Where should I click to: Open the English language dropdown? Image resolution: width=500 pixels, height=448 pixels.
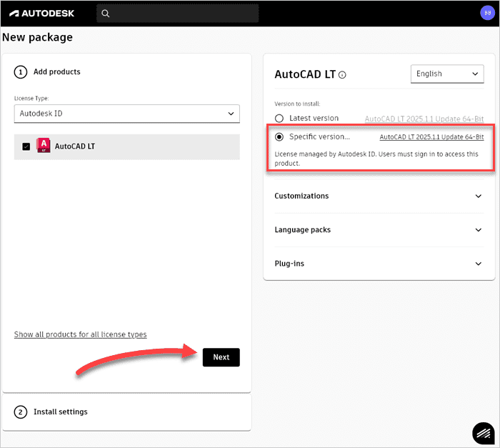[x=447, y=74]
